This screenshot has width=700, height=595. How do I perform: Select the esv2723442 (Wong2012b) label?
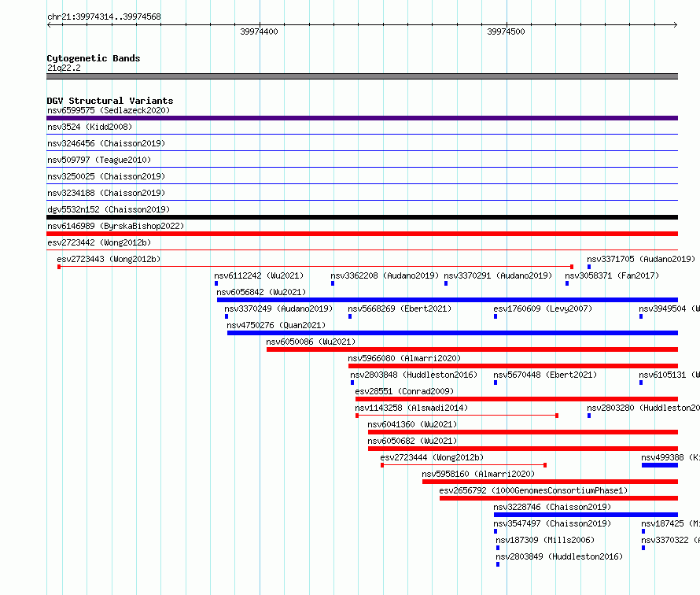coord(99,242)
